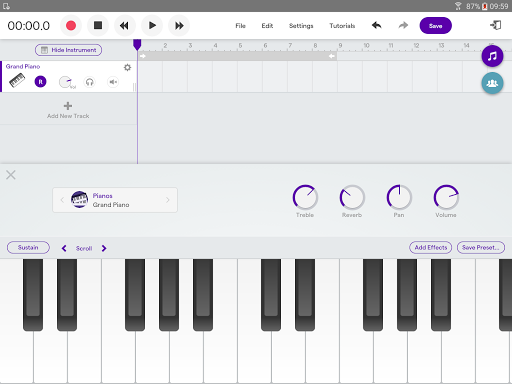This screenshot has width=512, height=384.
Task: Mute the Grand Piano track
Action: [113, 82]
